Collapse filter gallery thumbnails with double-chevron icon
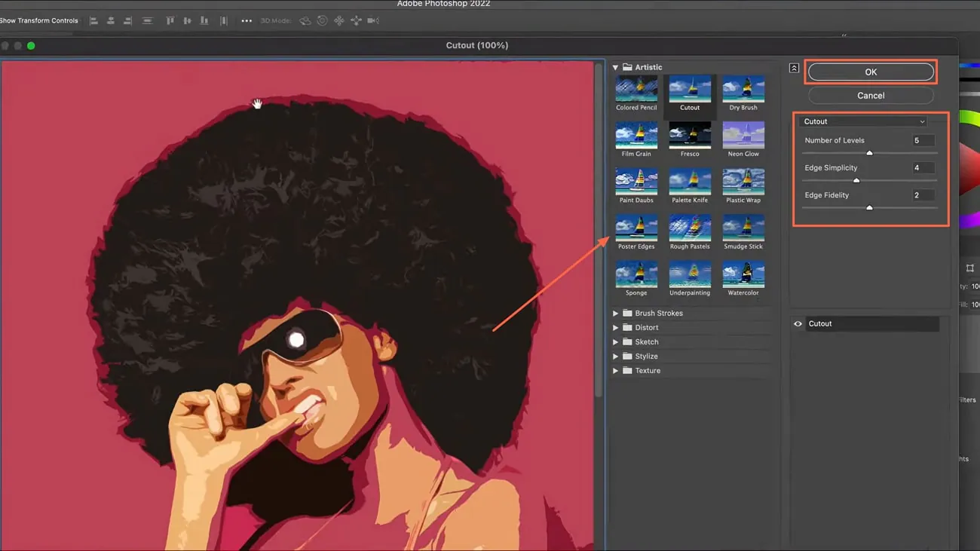The image size is (980, 551). (x=794, y=68)
